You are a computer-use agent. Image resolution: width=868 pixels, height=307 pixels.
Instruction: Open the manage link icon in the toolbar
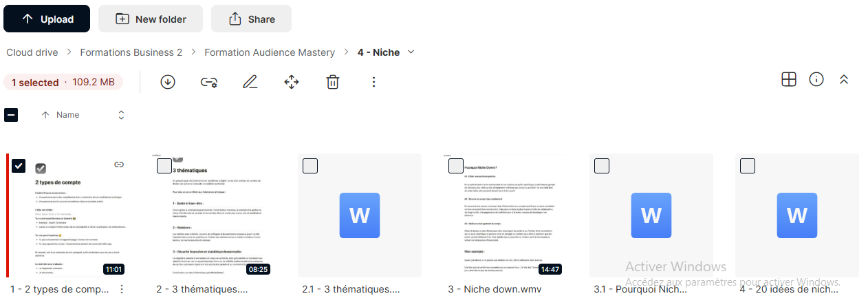click(x=209, y=82)
